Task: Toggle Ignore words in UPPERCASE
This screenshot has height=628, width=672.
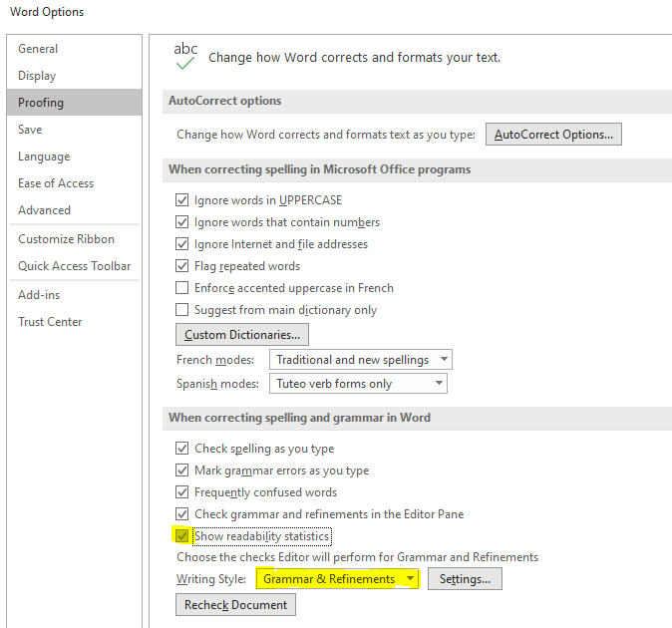Action: (x=182, y=200)
